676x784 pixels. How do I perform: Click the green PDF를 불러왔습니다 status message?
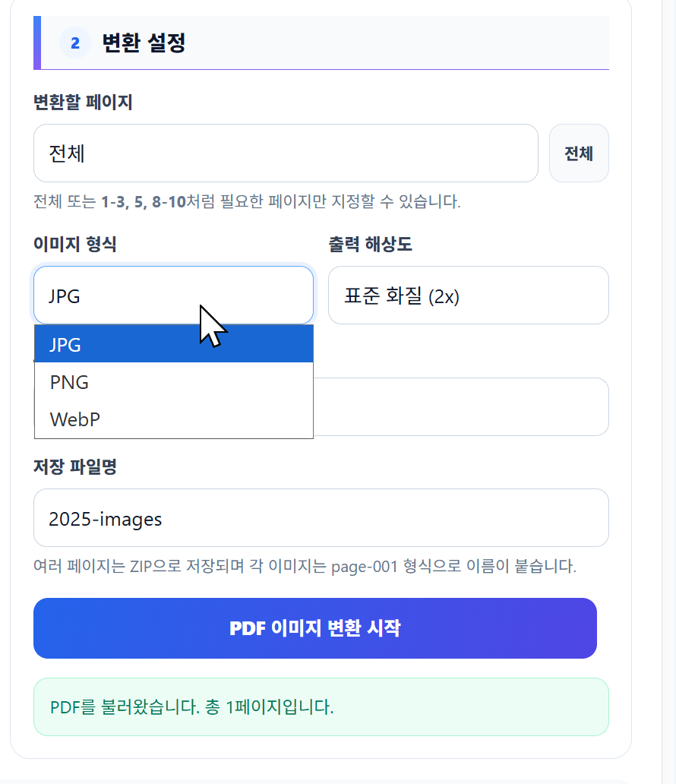(321, 707)
